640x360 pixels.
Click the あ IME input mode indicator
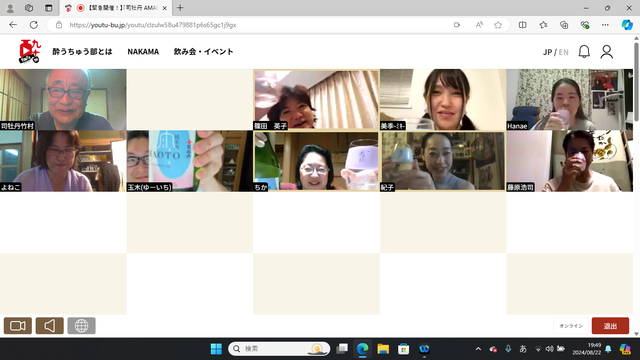tap(523, 349)
